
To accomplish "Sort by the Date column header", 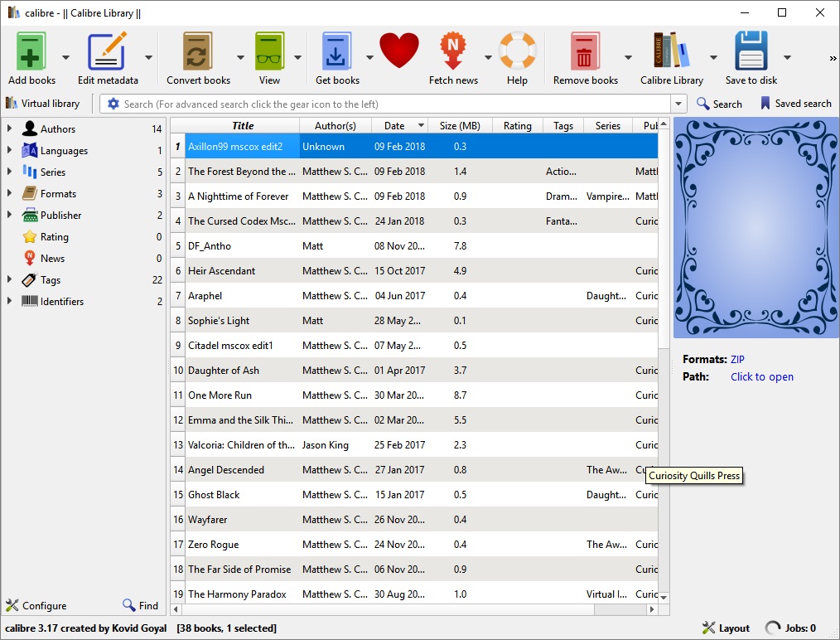I will [399, 125].
